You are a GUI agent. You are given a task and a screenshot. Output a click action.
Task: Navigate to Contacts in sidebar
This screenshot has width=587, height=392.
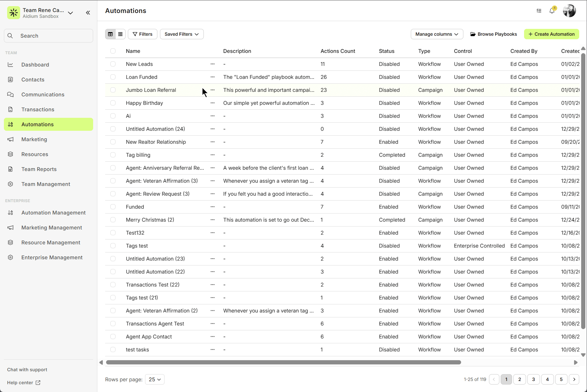point(33,80)
